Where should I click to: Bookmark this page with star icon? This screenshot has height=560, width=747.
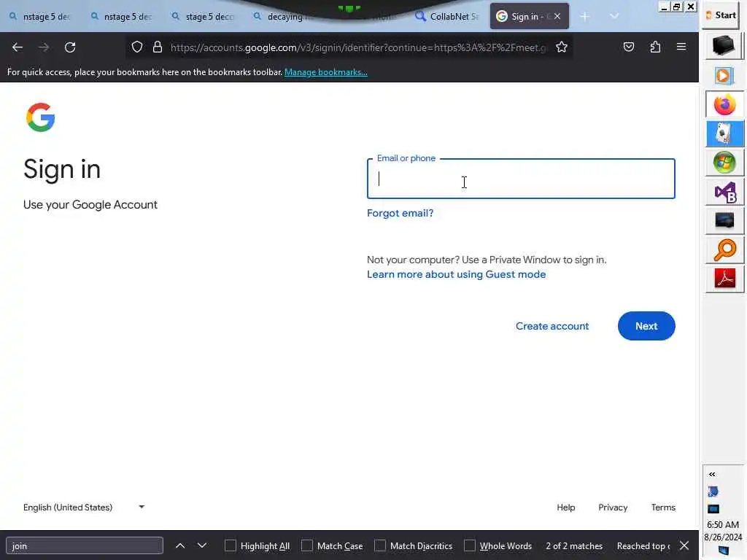click(562, 47)
